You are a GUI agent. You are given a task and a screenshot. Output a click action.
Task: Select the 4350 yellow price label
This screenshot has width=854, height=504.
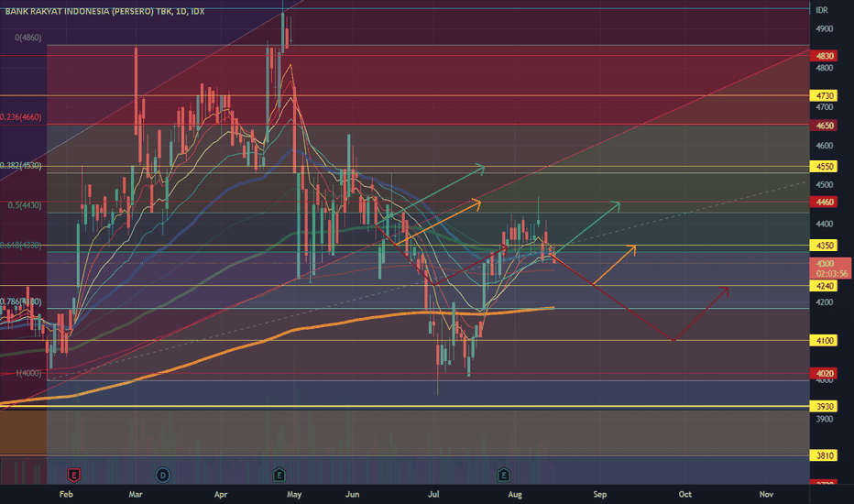[x=825, y=246]
